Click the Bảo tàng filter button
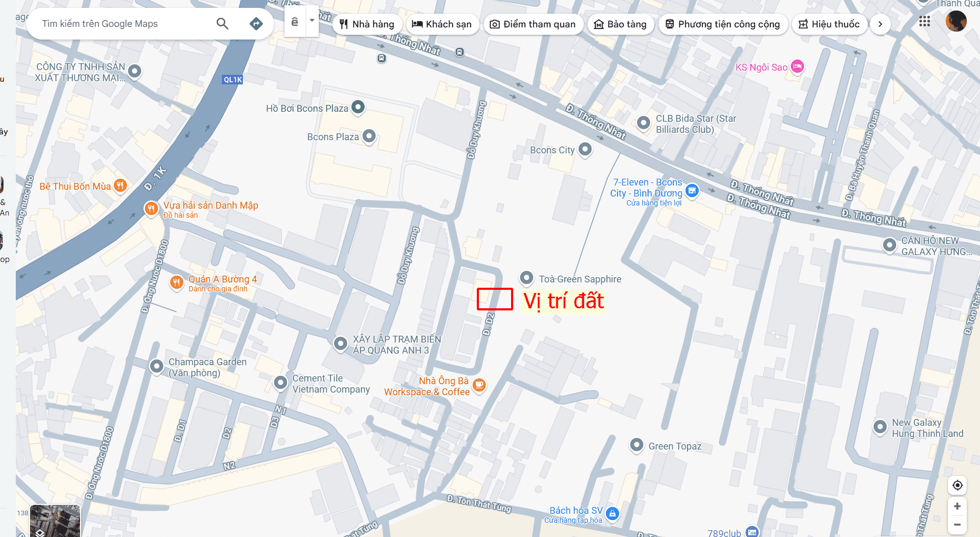Screen dimensions: 980x537 tap(621, 24)
